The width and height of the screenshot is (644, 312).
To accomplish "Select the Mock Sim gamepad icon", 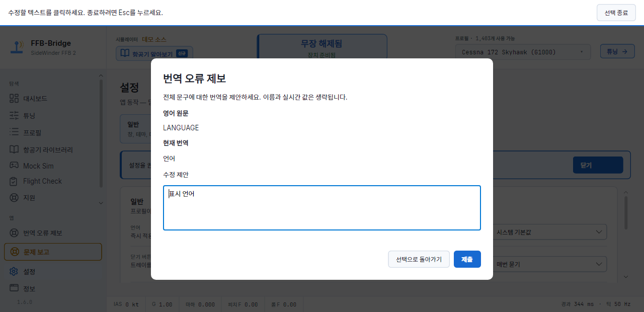I will 14,166.
